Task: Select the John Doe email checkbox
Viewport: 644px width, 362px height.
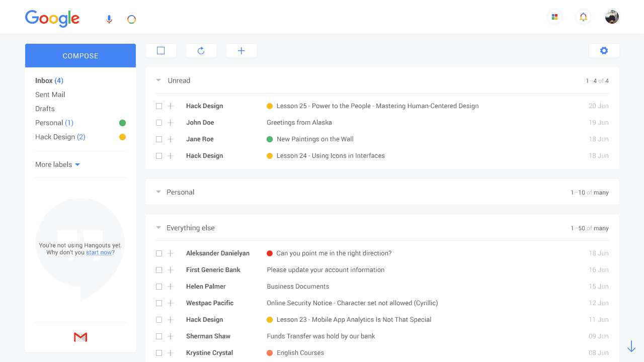Action: (159, 122)
